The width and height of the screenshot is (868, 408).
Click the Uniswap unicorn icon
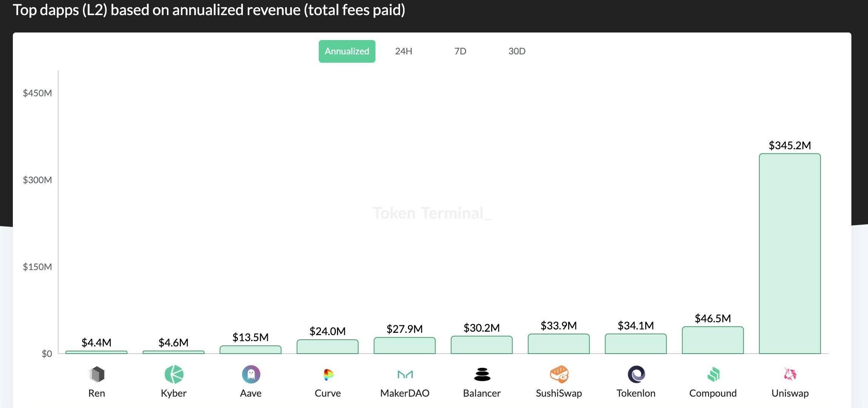click(790, 374)
